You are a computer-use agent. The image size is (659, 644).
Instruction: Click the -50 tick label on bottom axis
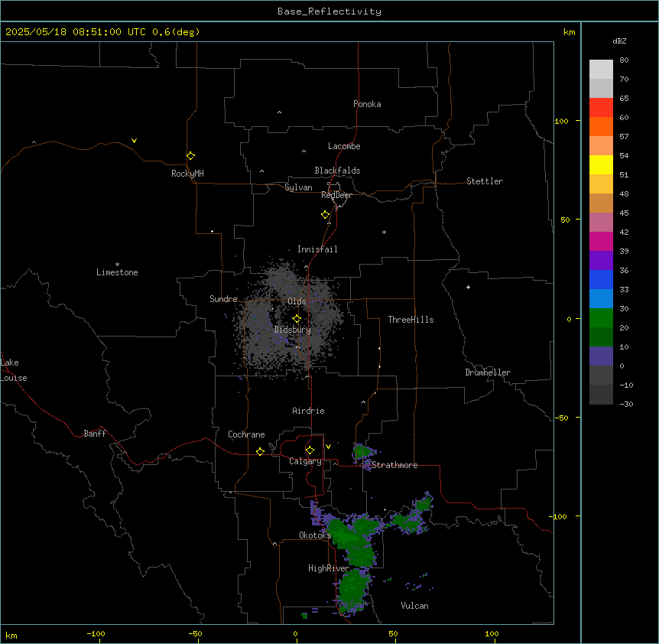coord(195,633)
